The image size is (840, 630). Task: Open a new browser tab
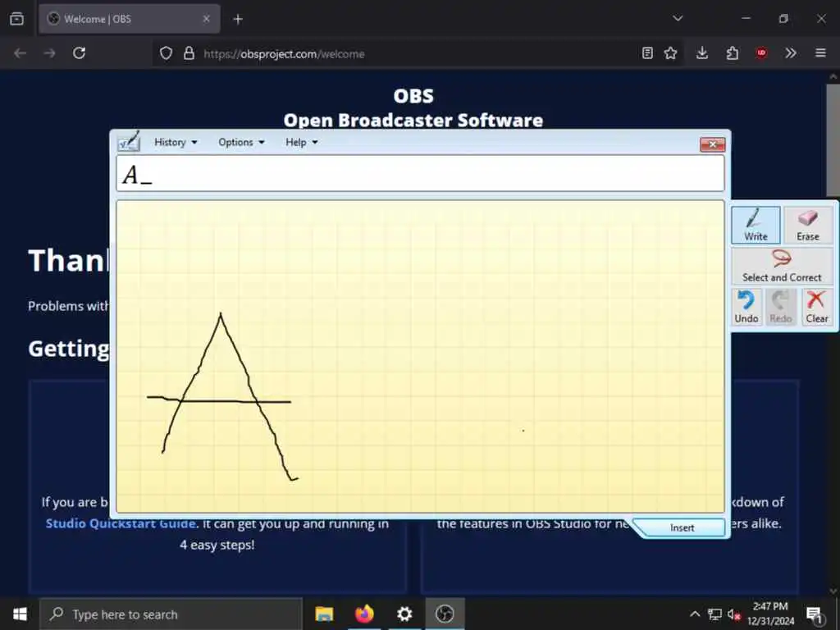point(238,20)
